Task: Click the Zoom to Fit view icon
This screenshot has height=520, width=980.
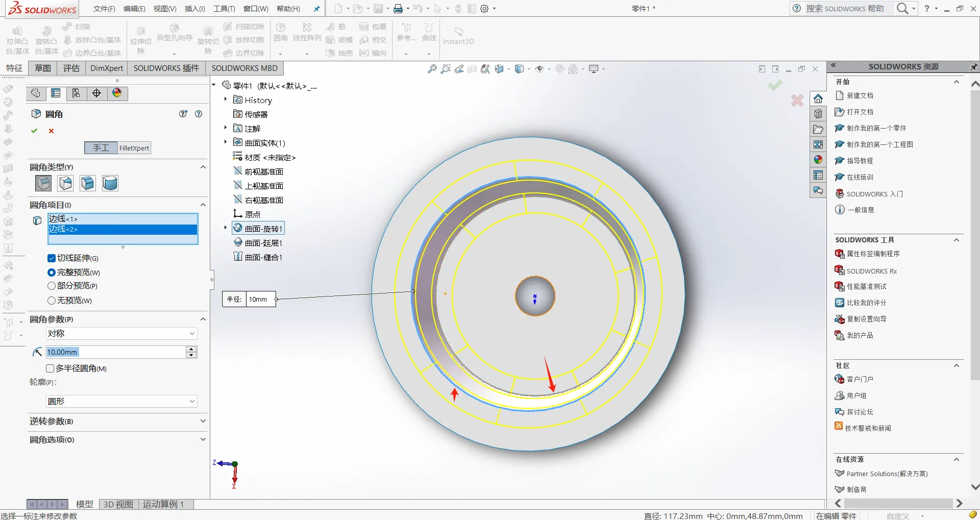Action: 432,69
